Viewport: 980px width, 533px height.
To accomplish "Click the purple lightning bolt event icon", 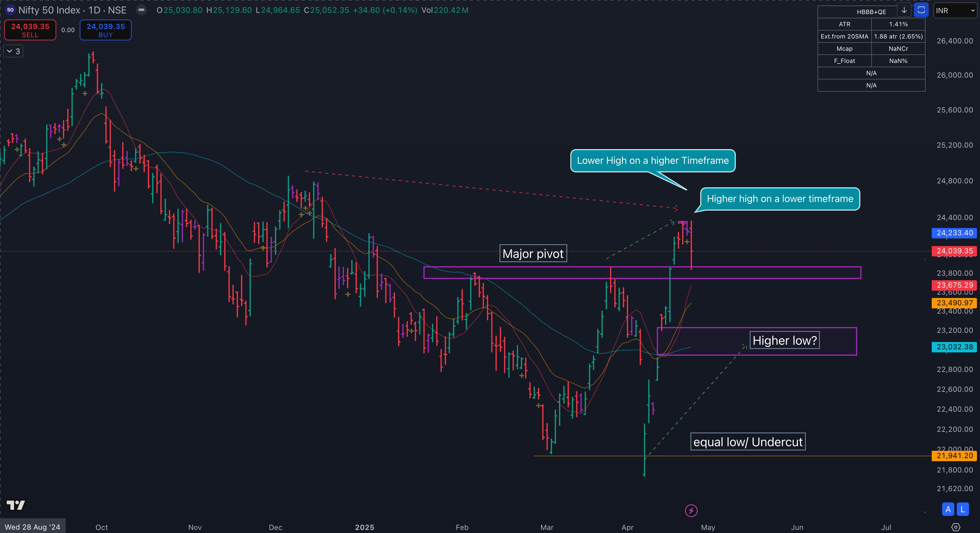I will [x=691, y=511].
